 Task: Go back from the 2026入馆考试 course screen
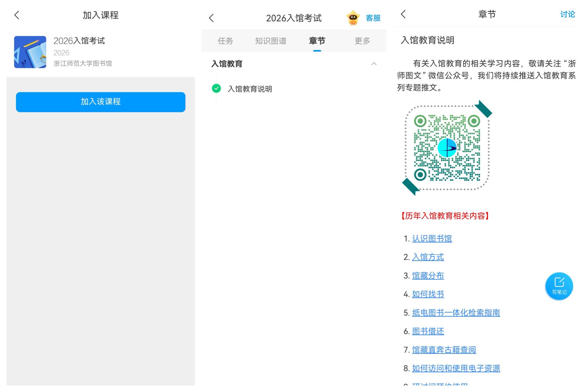[211, 18]
